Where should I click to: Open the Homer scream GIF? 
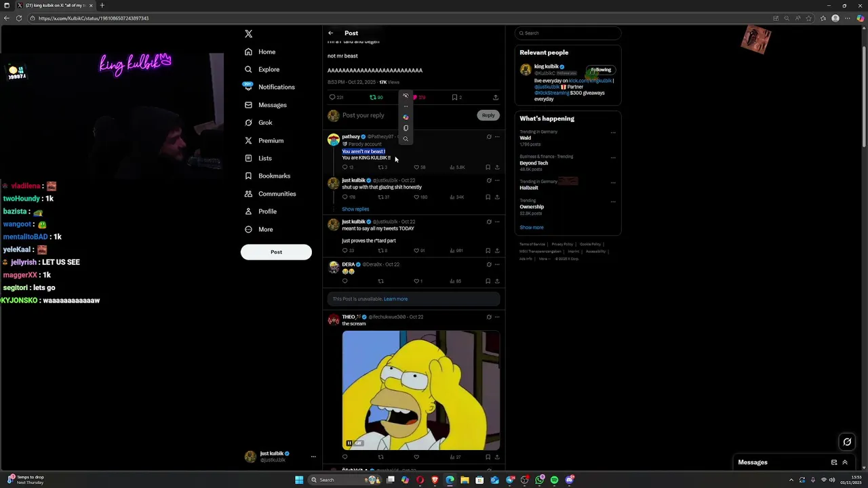tap(421, 390)
